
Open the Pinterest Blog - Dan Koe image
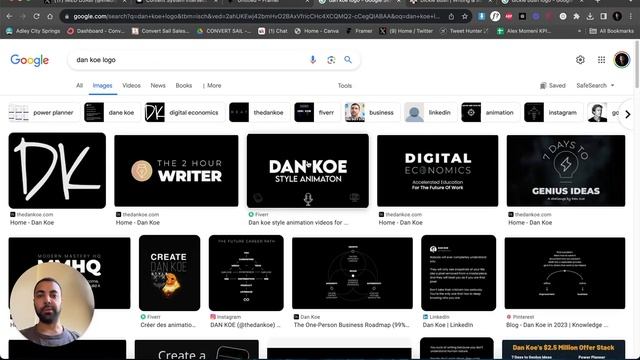(x=565, y=273)
